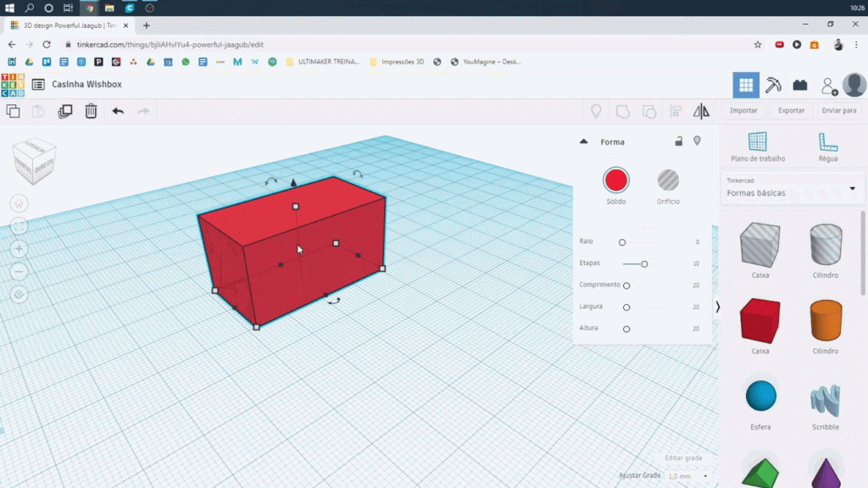Screen dimensions: 868x488
Task: Click the Comprimento slider handle
Action: point(626,286)
